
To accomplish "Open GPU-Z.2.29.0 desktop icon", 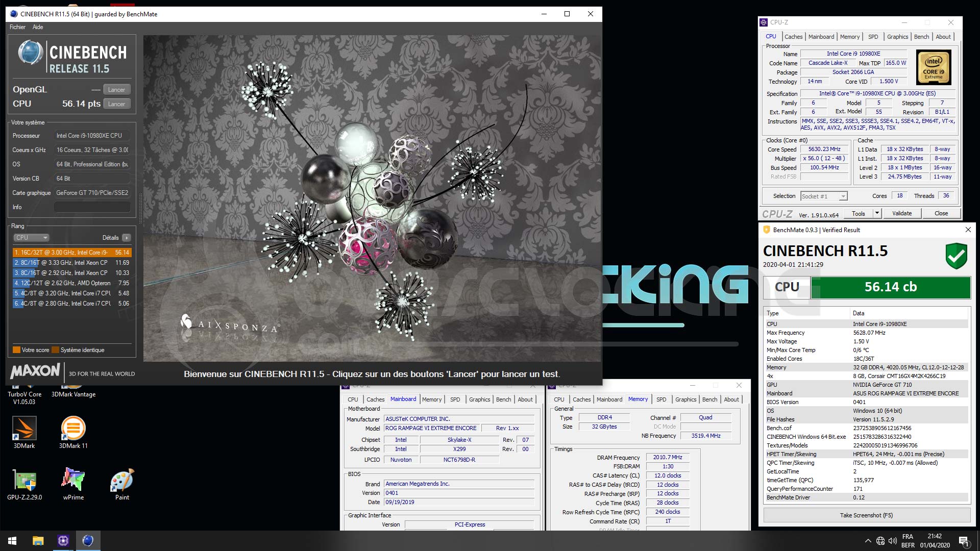I will coord(24,484).
